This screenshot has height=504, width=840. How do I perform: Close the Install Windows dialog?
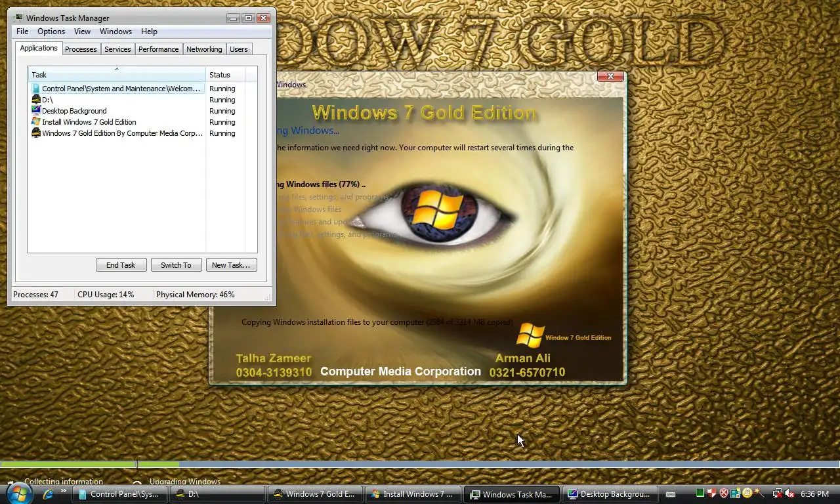click(x=610, y=76)
